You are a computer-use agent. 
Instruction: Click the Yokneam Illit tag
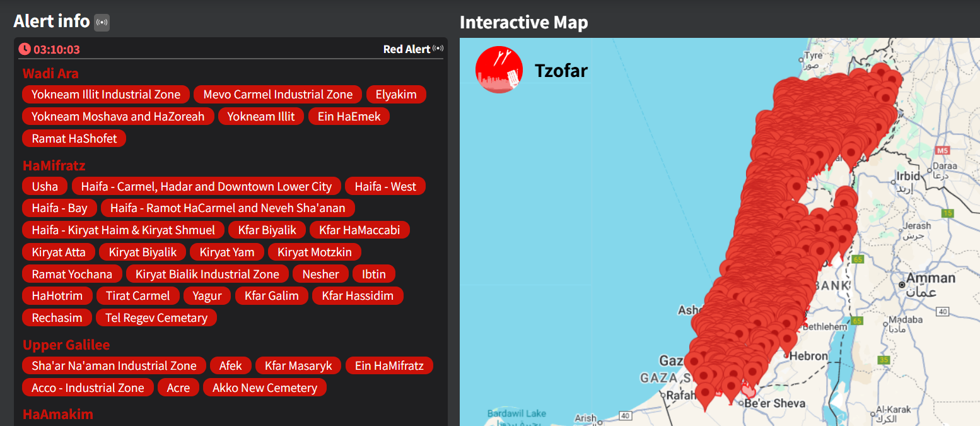(261, 116)
